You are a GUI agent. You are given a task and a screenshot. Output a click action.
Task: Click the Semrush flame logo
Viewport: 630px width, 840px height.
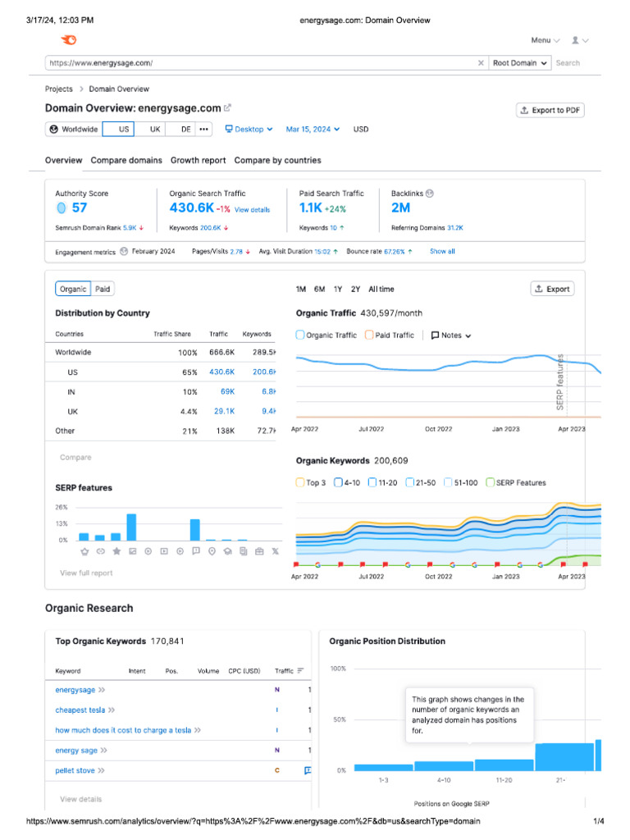[x=69, y=40]
